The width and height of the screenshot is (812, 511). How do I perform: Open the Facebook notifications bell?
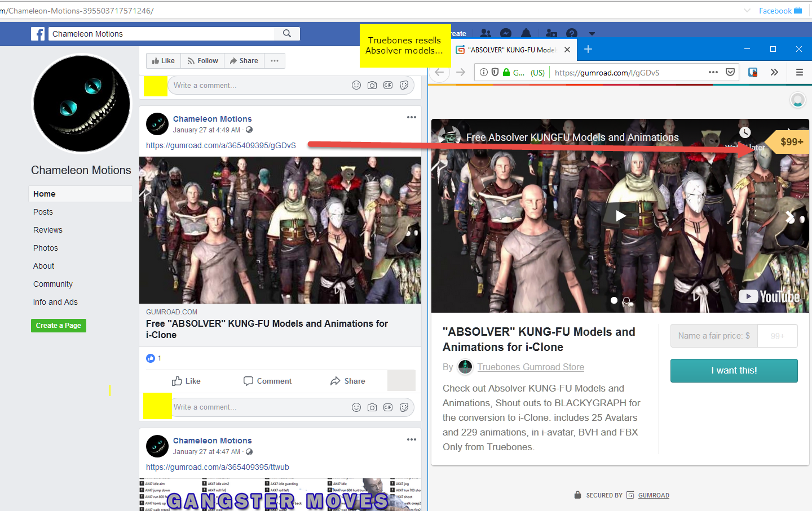526,33
